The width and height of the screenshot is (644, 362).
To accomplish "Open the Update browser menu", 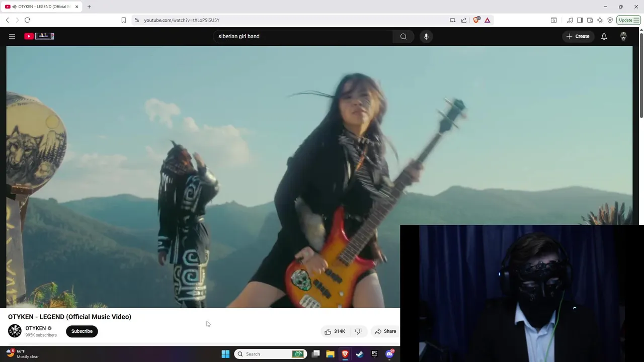I will (628, 20).
